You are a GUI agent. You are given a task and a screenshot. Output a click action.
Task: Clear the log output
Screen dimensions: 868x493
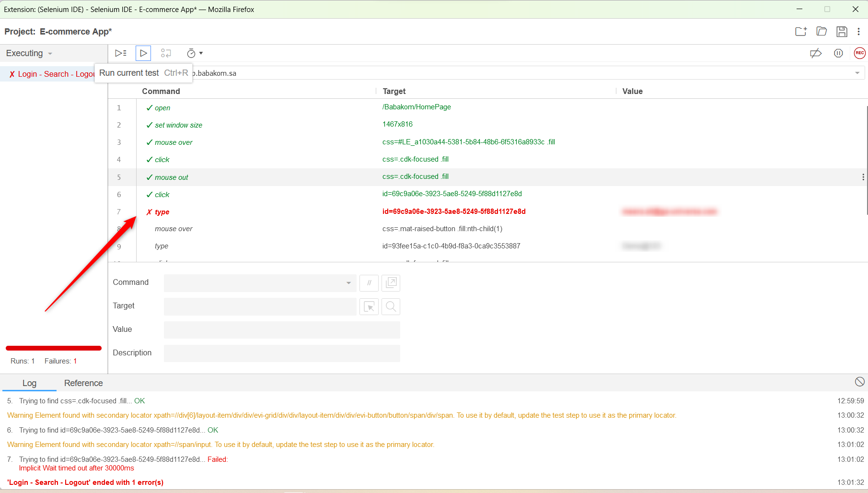click(x=859, y=382)
